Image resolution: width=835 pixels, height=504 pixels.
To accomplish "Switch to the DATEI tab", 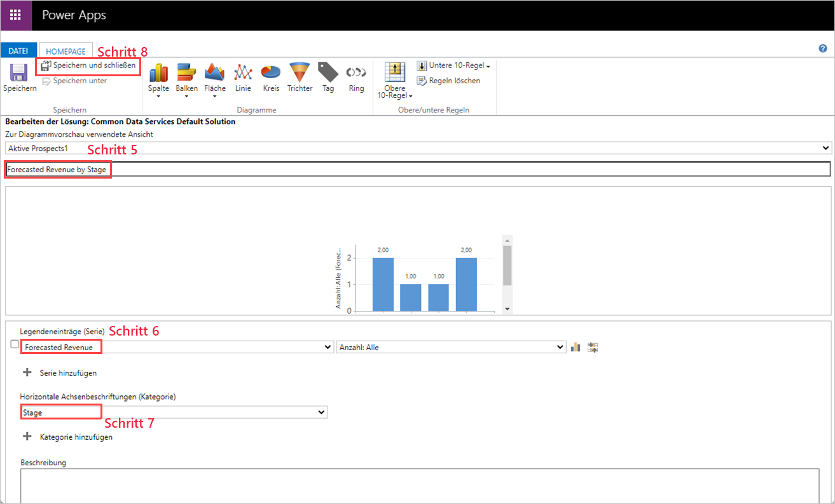I will (18, 50).
